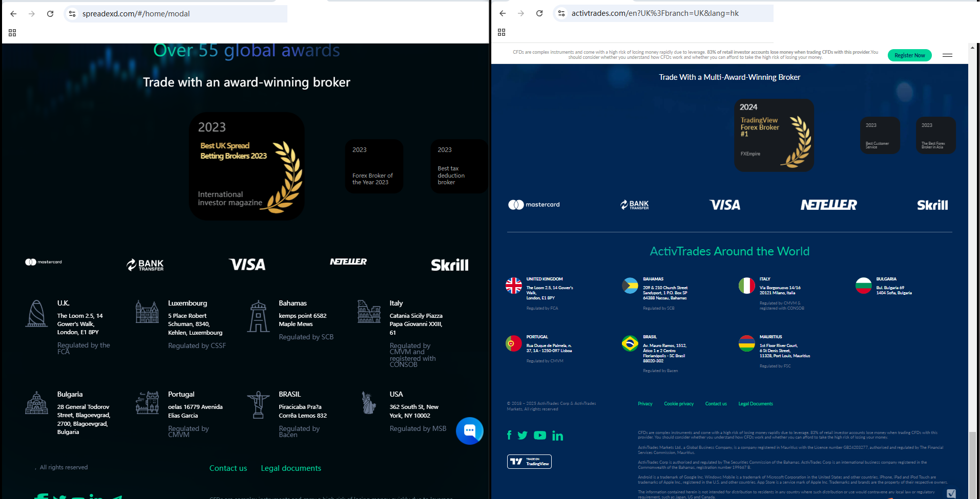Click the Mastercard logo on ActivTrades

tap(534, 205)
